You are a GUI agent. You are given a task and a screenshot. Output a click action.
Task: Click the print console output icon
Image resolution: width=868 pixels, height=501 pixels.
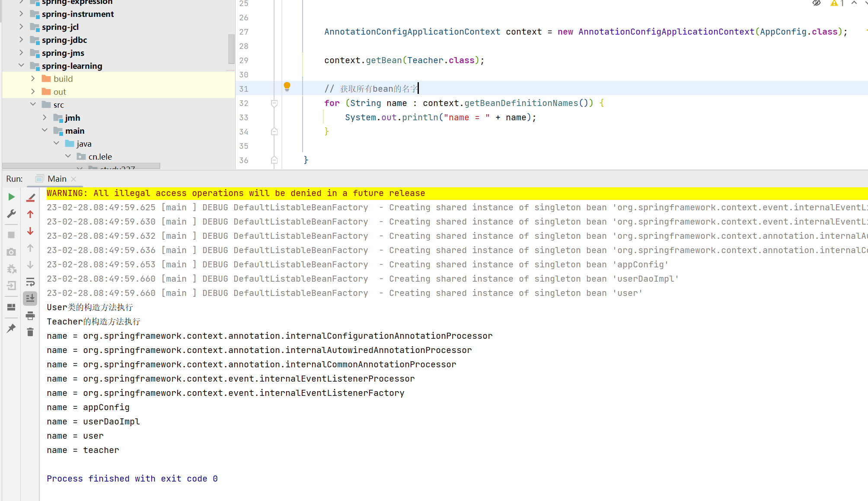[x=30, y=316]
